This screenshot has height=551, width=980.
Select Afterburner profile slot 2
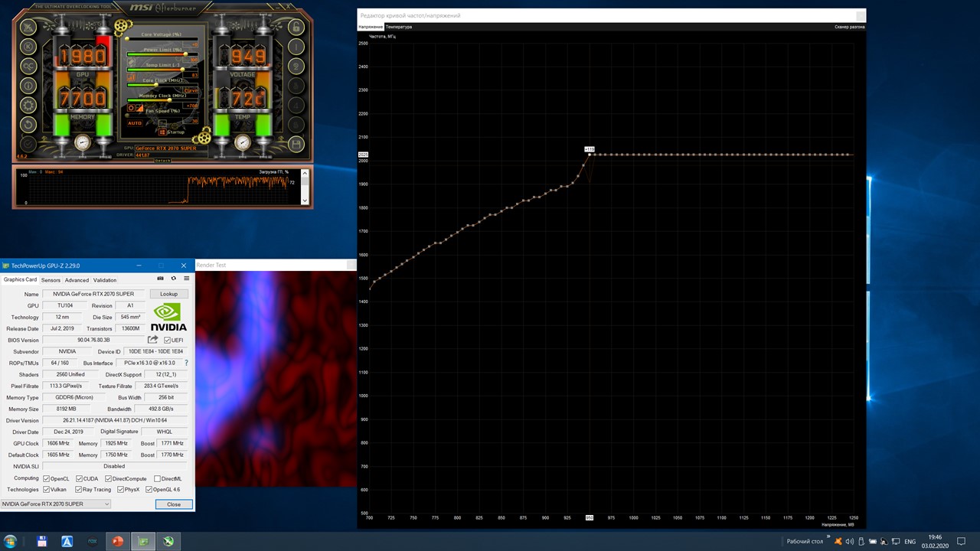pos(297,66)
